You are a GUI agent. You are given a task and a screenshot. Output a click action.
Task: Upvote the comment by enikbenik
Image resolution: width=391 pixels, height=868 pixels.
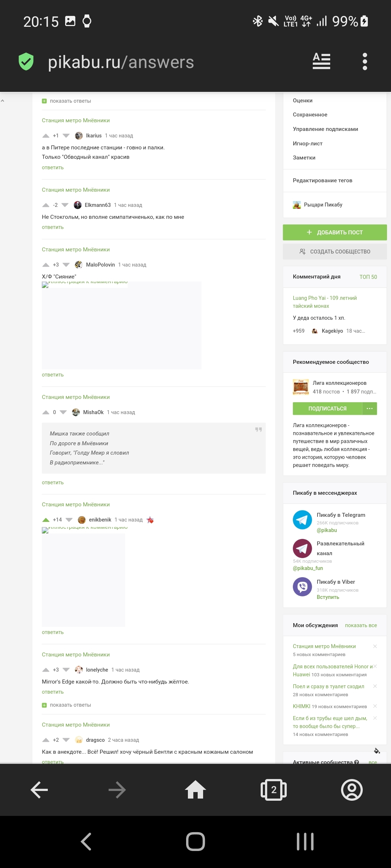coord(46,520)
